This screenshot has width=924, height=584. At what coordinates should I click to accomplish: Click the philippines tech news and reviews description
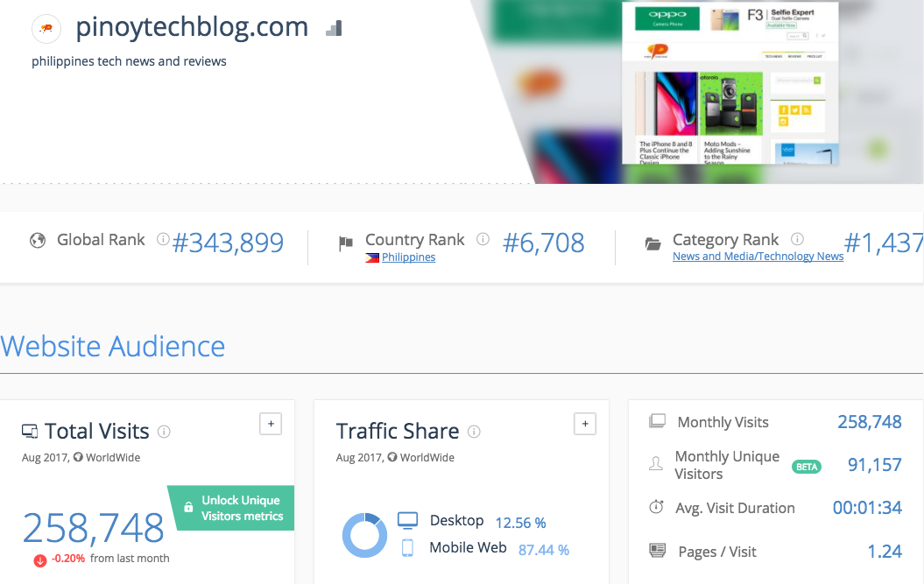pyautogui.click(x=129, y=61)
